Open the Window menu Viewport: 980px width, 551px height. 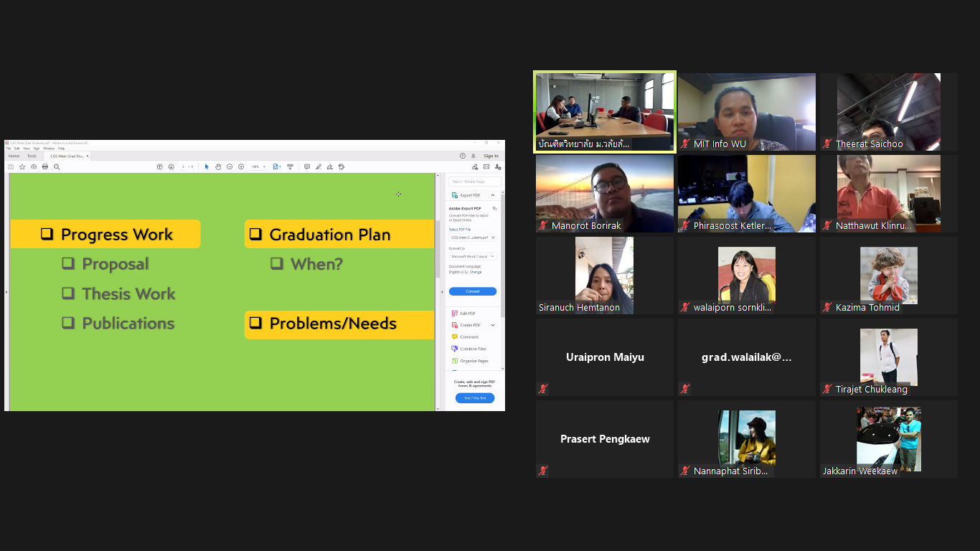[x=49, y=149]
